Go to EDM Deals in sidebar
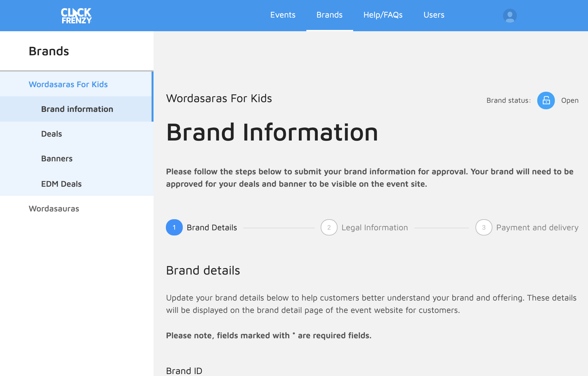 click(x=76, y=184)
